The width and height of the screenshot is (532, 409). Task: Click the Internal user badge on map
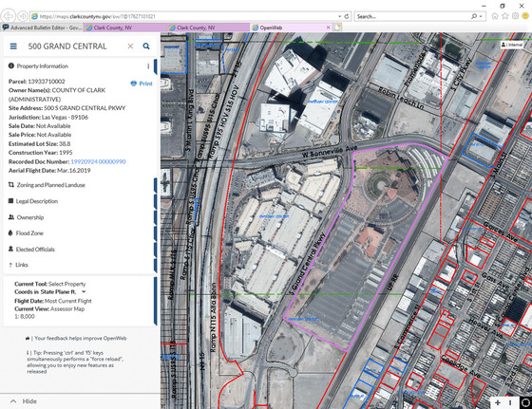[512, 45]
